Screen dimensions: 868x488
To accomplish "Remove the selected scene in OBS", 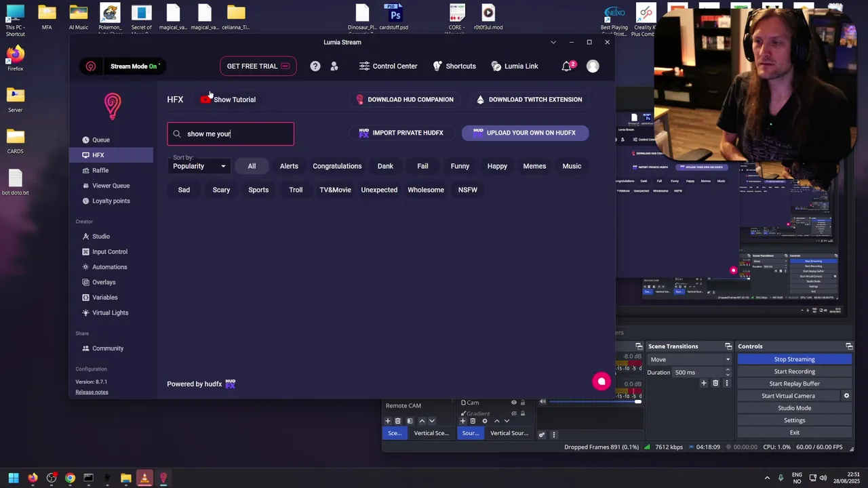I will (398, 421).
